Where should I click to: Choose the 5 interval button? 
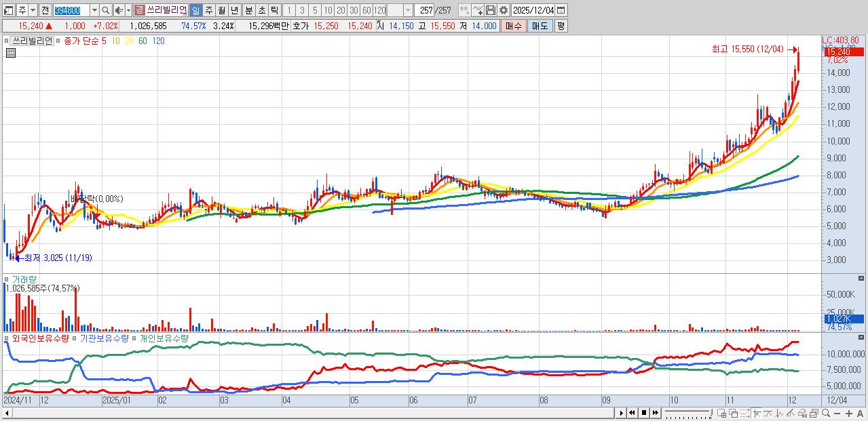pyautogui.click(x=315, y=10)
